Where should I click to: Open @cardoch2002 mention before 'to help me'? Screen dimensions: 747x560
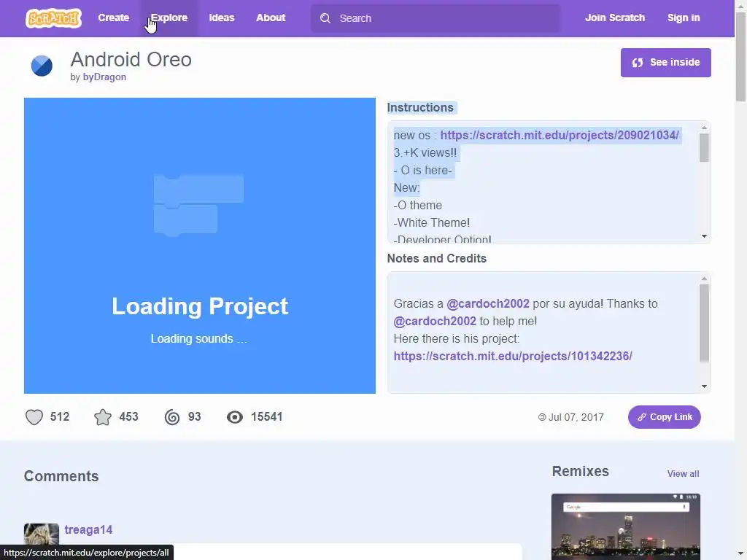point(435,322)
